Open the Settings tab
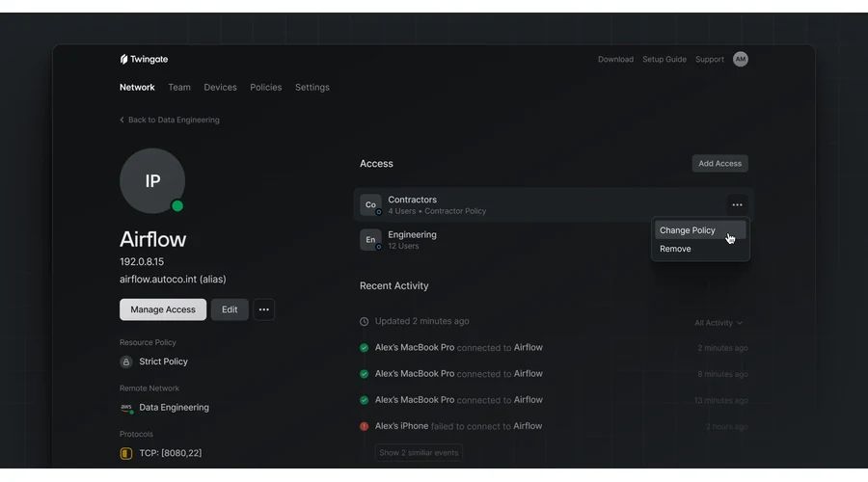Viewport: 868px width, 482px height. [312, 88]
